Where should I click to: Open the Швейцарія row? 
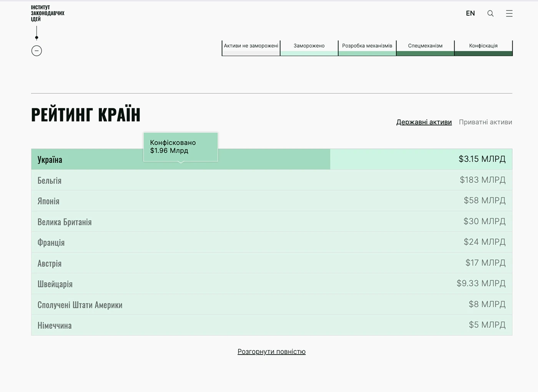[x=271, y=284]
